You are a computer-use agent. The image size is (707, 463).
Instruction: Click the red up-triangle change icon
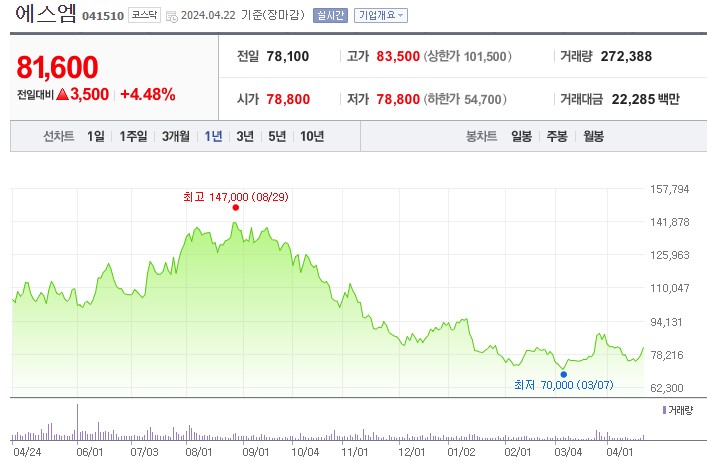tap(63, 94)
